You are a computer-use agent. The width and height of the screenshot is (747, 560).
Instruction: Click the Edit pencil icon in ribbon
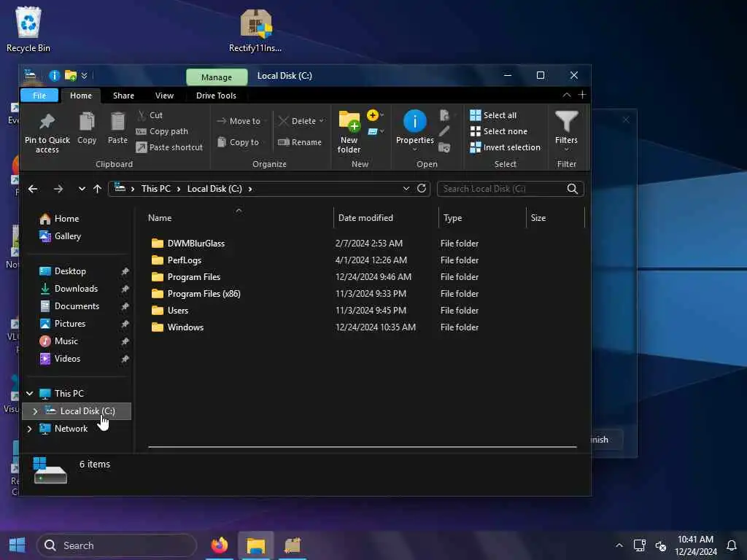pos(444,131)
